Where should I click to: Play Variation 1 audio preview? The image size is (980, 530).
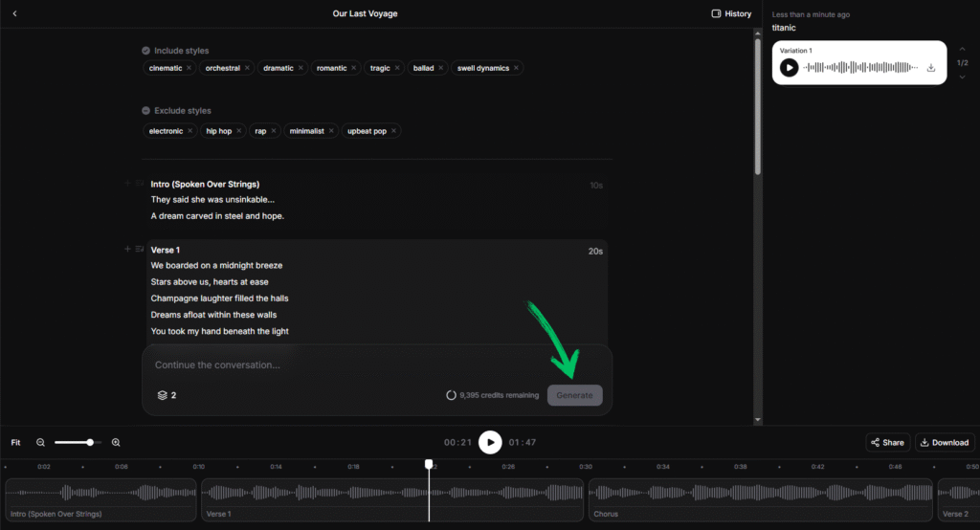789,67
